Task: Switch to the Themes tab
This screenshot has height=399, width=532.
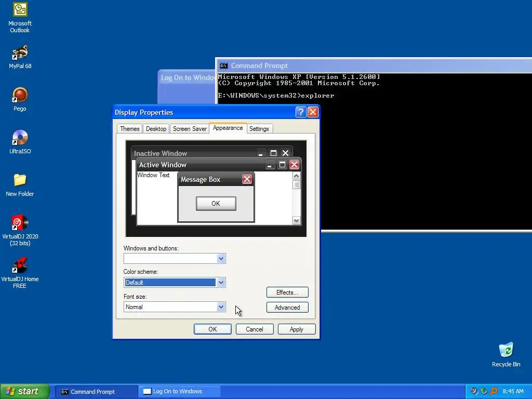Action: pos(129,129)
